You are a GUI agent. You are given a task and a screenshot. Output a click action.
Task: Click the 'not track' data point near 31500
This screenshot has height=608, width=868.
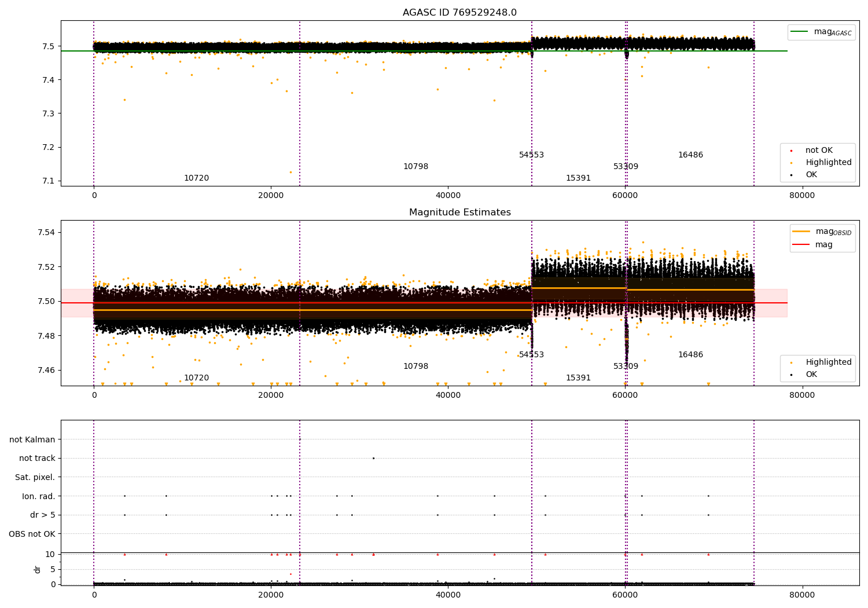pos(373,458)
